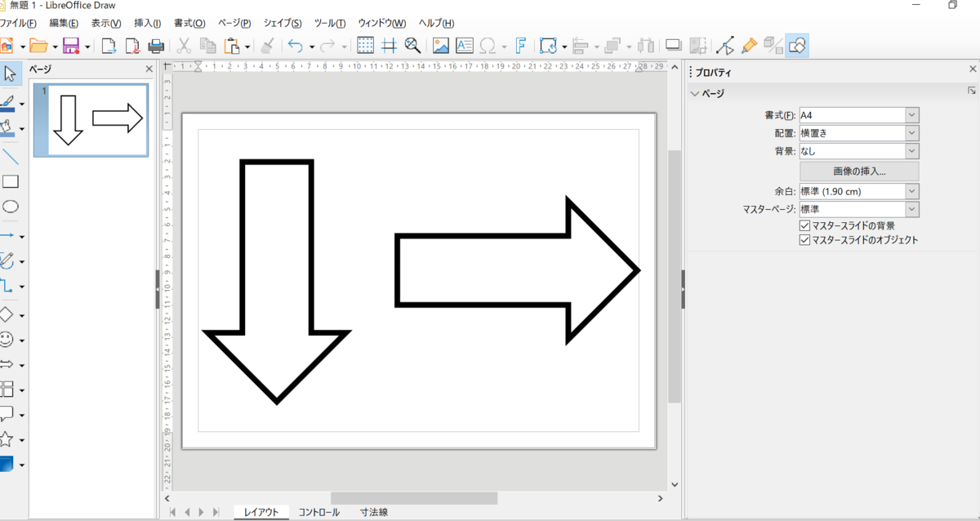980x521 pixels.
Task: Toggle glue points editing
Action: coord(750,45)
